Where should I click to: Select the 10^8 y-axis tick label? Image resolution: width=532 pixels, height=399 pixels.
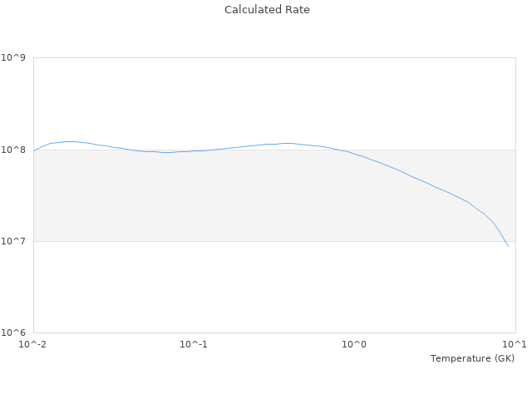click(x=14, y=150)
